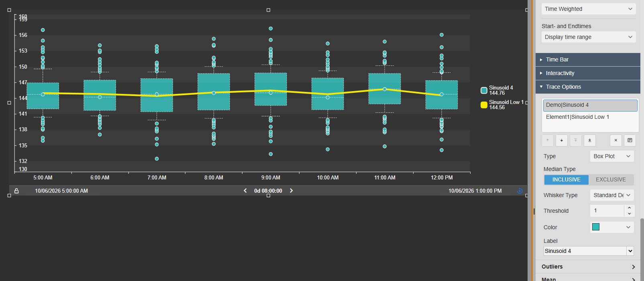Click the 9:00 AM box plot box

[x=271, y=89]
